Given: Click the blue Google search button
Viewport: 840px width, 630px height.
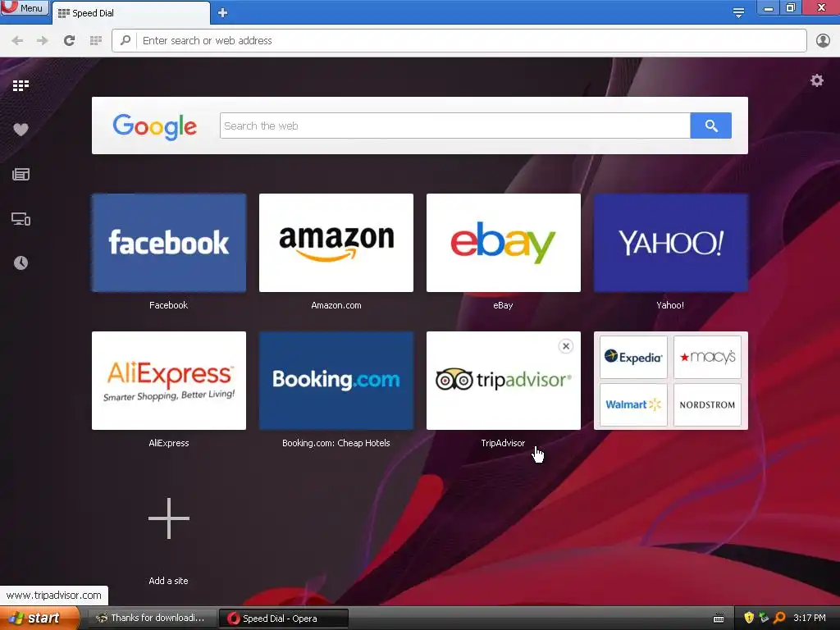Looking at the screenshot, I should 711,126.
